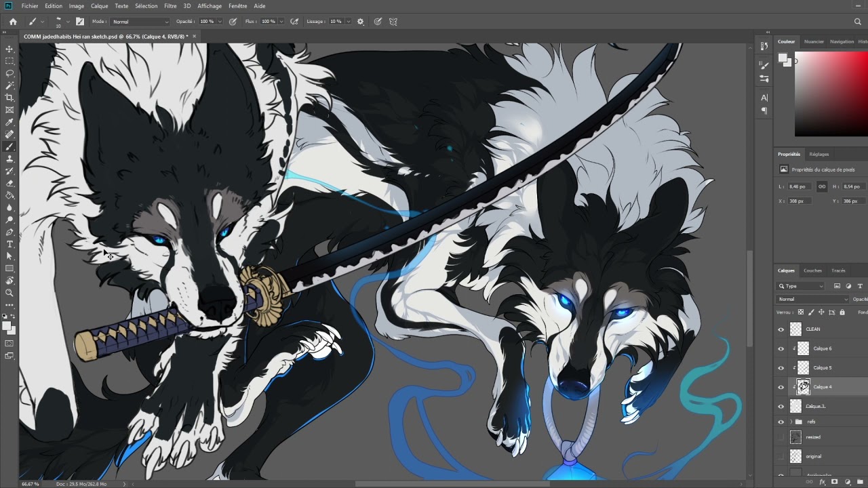868x488 pixels.
Task: Hide the Calque 4 layer
Action: [781, 387]
